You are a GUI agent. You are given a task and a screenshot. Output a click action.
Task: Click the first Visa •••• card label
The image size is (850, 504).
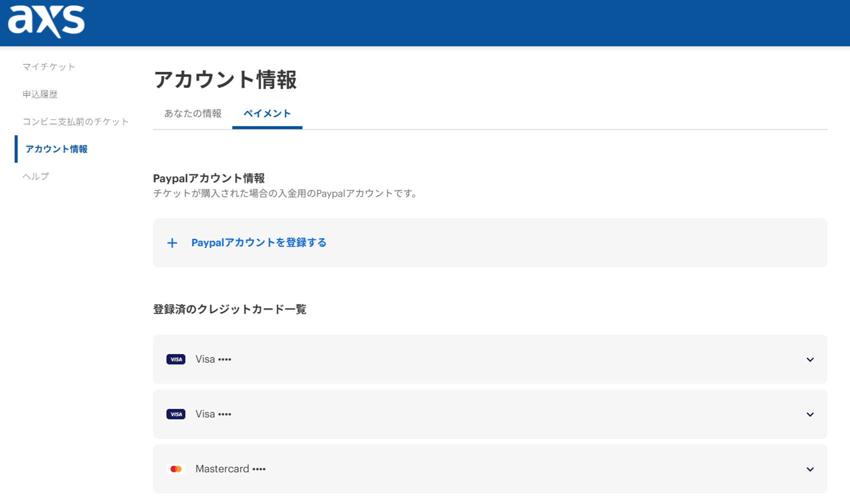tap(213, 359)
